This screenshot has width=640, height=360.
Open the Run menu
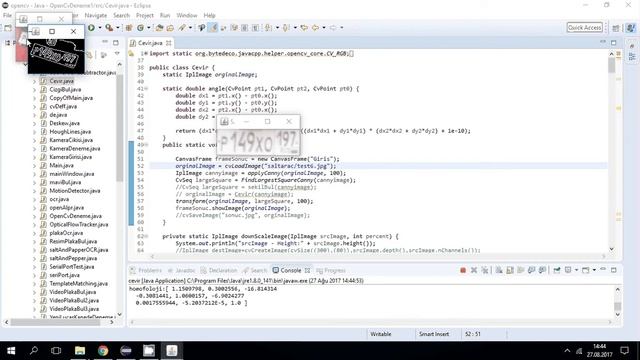point(165,15)
